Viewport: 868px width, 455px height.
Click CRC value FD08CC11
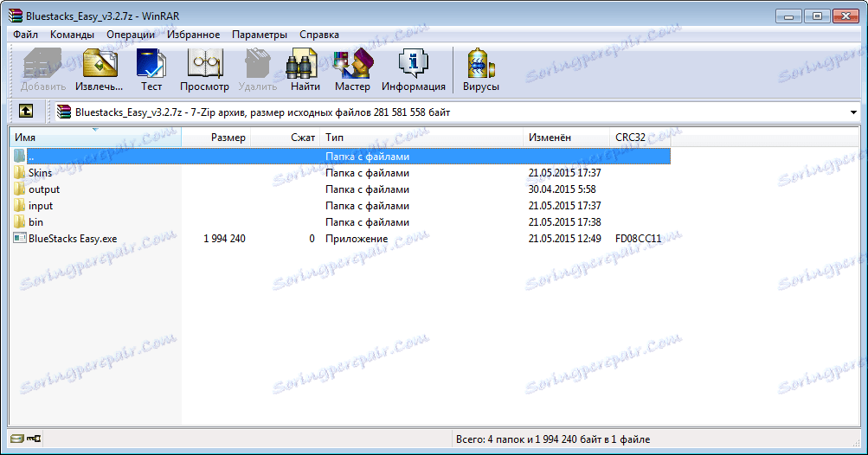coord(638,239)
